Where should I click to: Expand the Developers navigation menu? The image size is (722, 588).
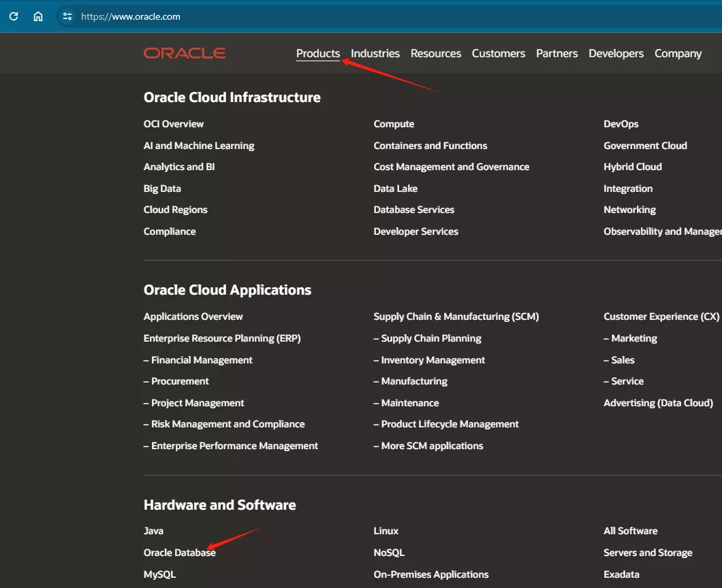tap(616, 53)
